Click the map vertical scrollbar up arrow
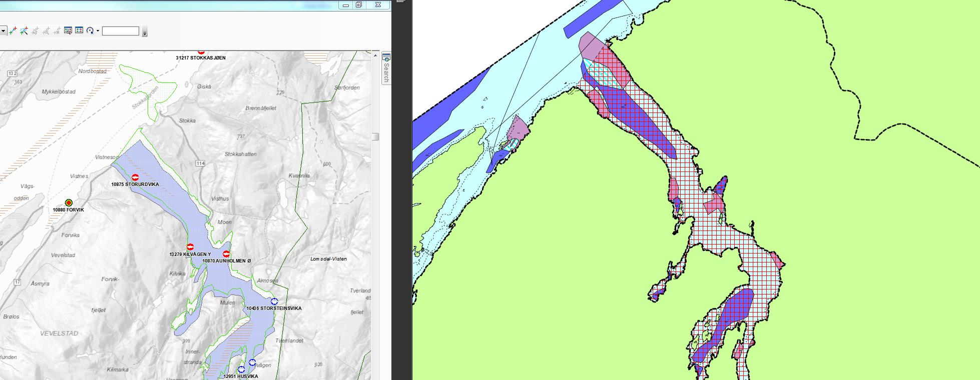This screenshot has height=380, width=980. [375, 55]
